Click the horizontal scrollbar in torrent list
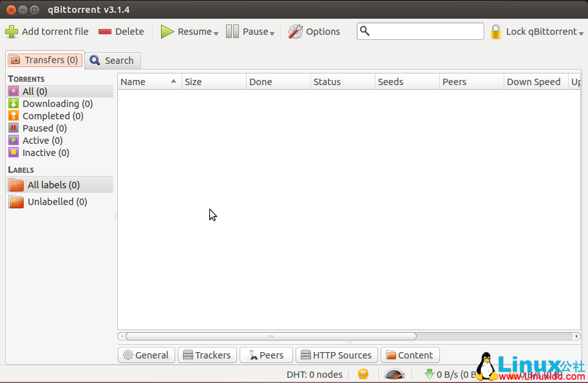588x383 pixels. coord(270,336)
